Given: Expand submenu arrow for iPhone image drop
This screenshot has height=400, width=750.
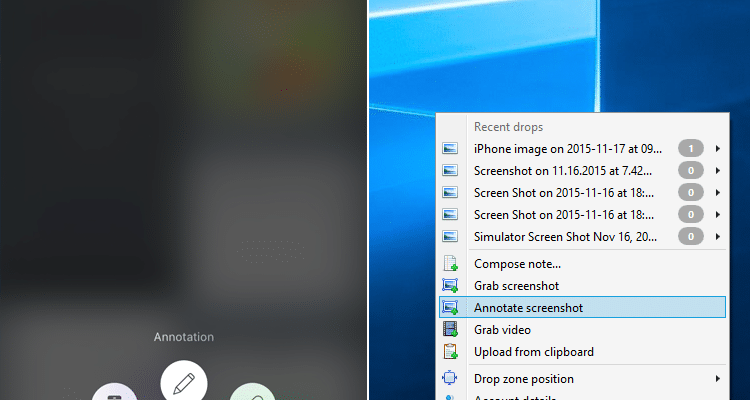Looking at the screenshot, I should tap(718, 149).
